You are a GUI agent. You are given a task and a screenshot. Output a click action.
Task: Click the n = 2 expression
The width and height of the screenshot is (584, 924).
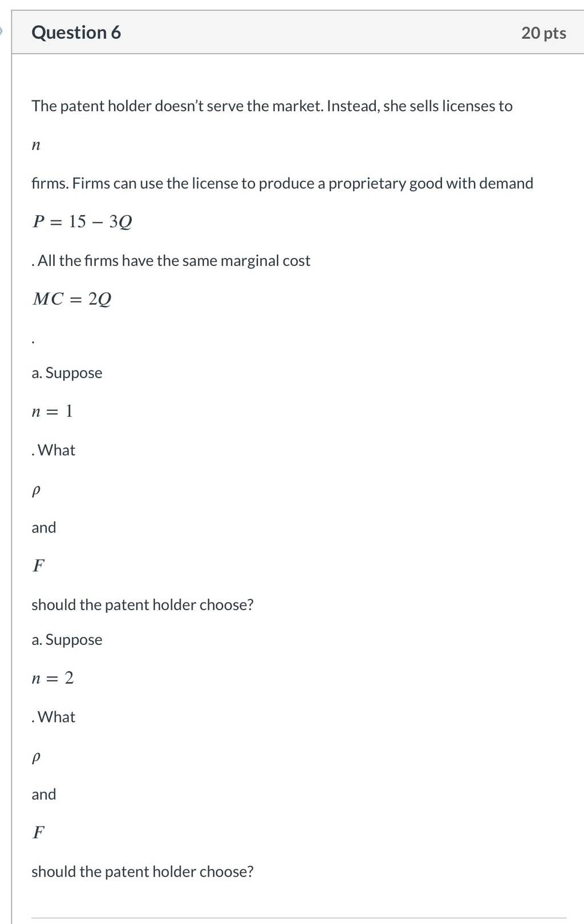[52, 678]
